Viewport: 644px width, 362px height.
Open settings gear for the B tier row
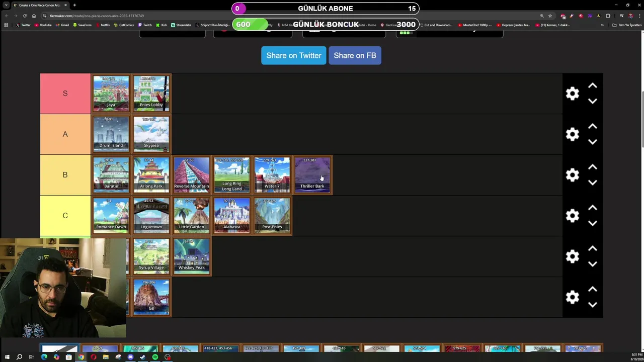click(573, 175)
